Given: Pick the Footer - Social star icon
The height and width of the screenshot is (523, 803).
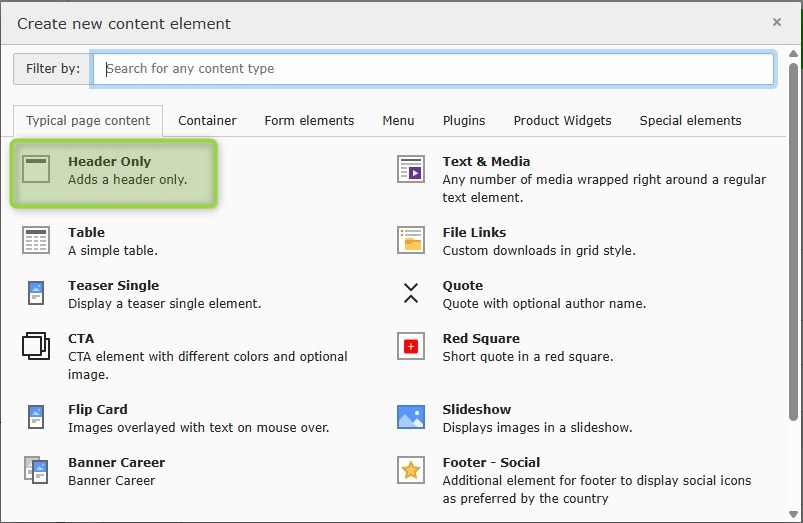Looking at the screenshot, I should point(411,471).
